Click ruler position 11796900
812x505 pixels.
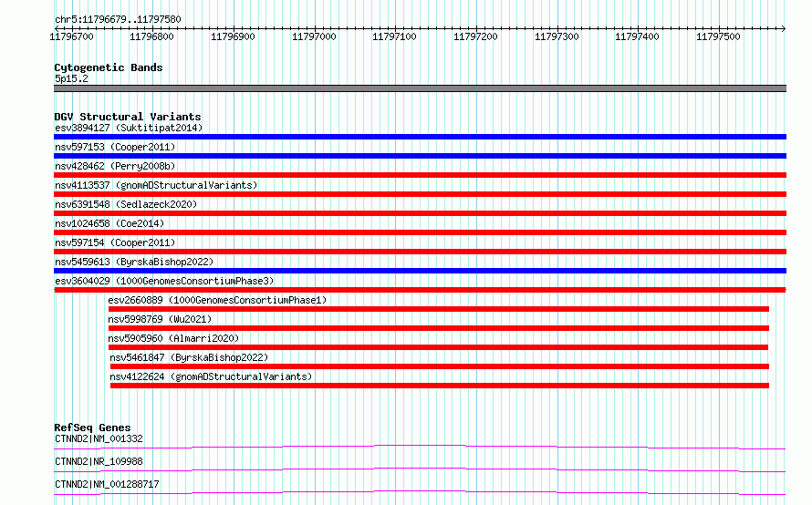233,36
